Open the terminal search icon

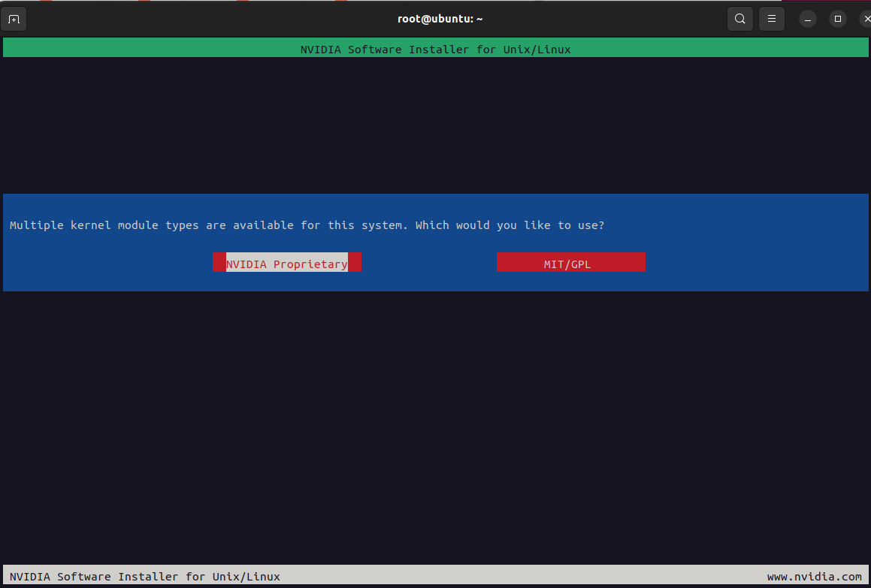click(740, 19)
